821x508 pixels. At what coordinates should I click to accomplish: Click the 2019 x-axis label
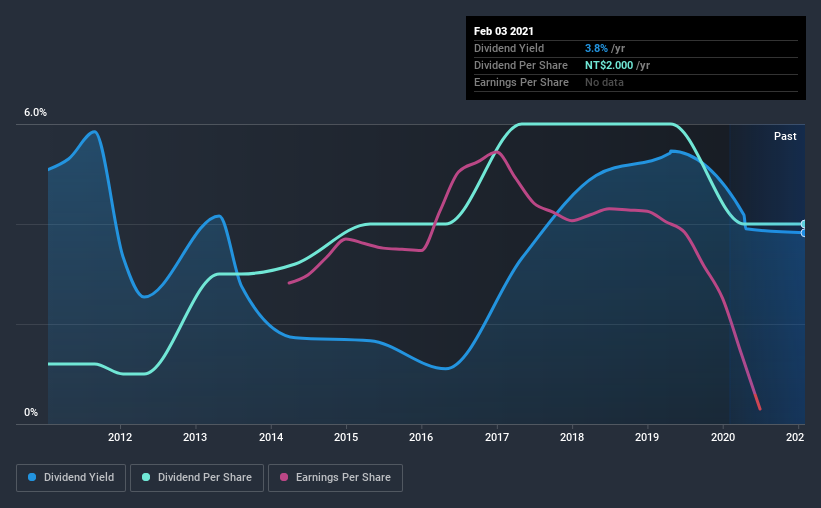tap(647, 437)
